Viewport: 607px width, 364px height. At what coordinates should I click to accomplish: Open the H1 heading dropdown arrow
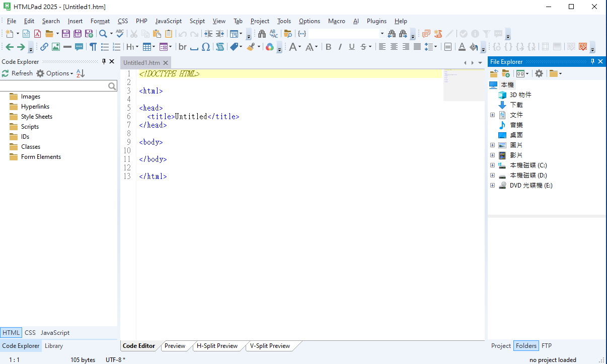tap(137, 47)
